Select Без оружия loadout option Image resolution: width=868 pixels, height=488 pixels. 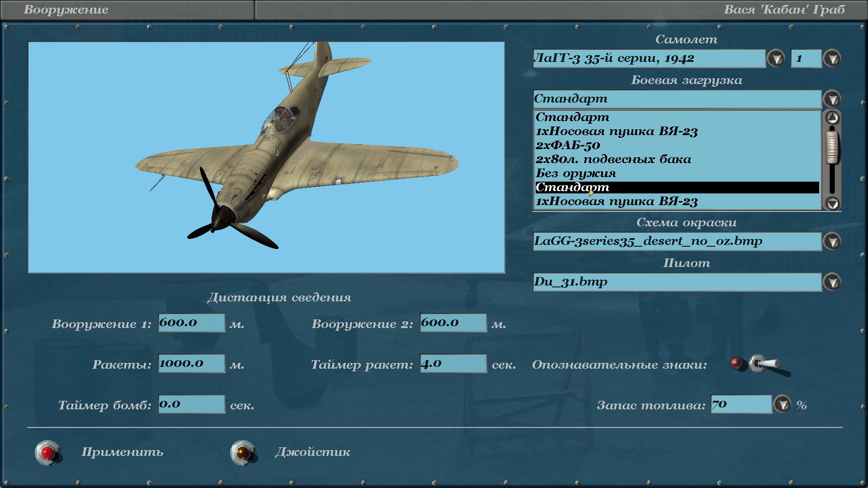pyautogui.click(x=576, y=174)
